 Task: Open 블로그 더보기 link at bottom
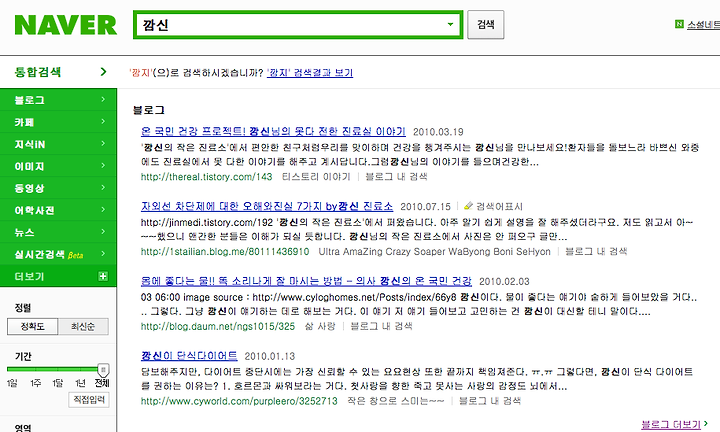[x=671, y=425]
